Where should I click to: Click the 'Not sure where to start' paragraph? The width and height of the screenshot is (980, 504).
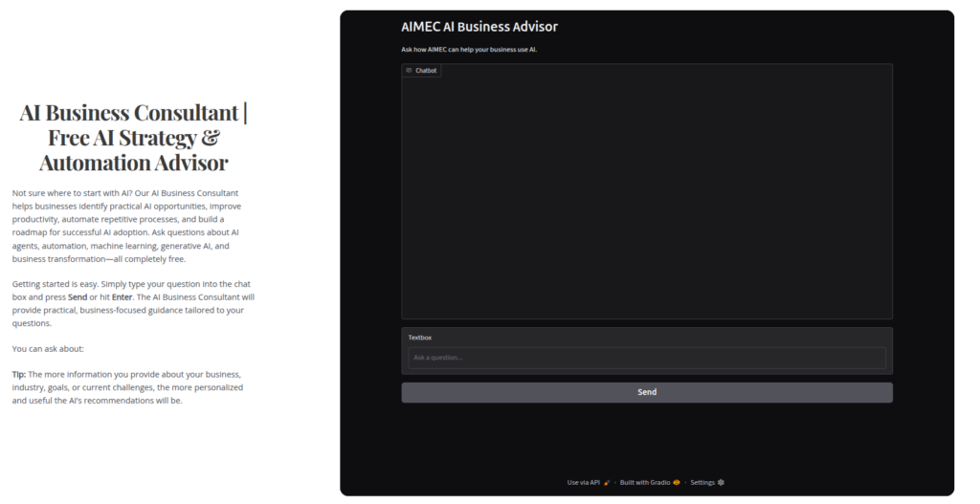click(x=126, y=226)
